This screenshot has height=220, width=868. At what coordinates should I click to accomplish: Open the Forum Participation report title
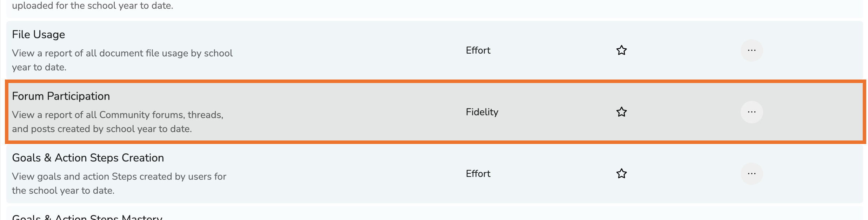[61, 96]
